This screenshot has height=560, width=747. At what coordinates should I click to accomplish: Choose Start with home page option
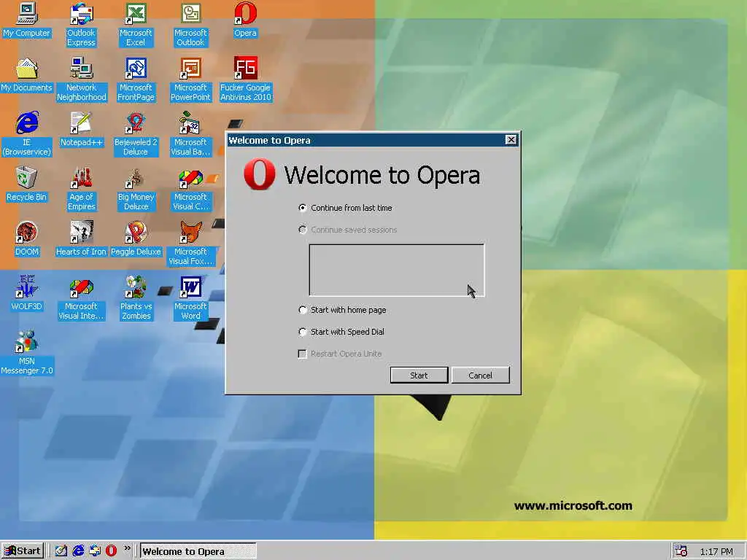pyautogui.click(x=343, y=310)
